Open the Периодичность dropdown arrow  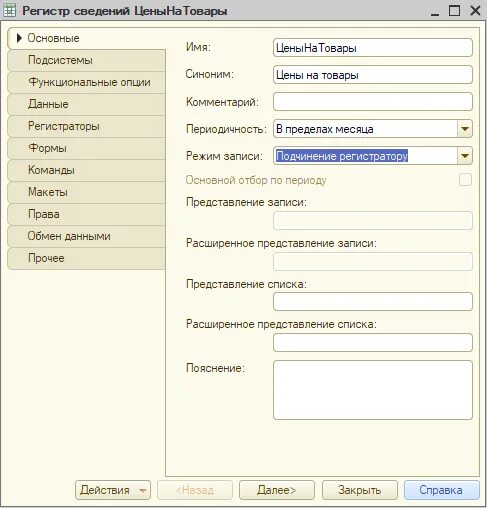click(465, 129)
